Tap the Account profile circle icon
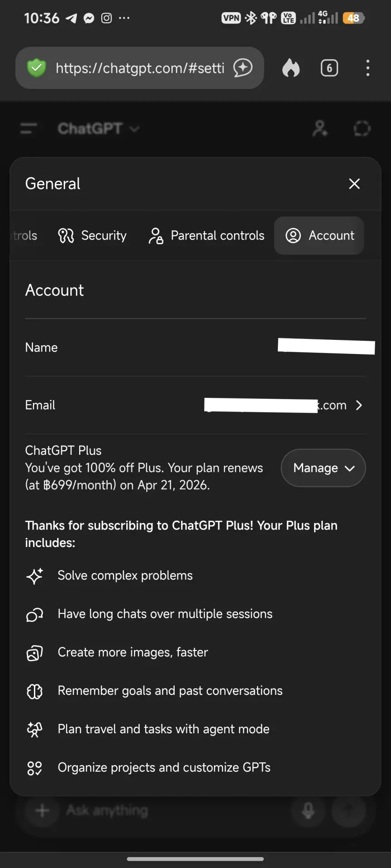391x868 pixels. pyautogui.click(x=293, y=236)
